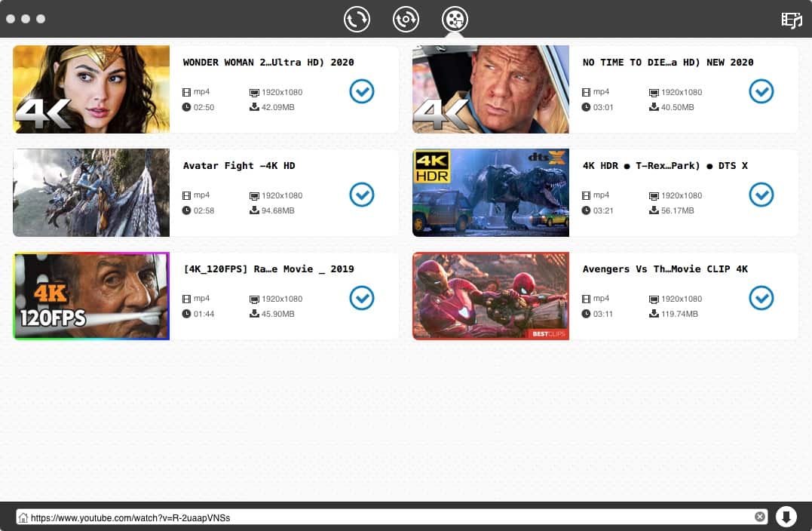The image size is (812, 531).
Task: Click the monitor icon on Wonder Woman card
Action: (254, 93)
